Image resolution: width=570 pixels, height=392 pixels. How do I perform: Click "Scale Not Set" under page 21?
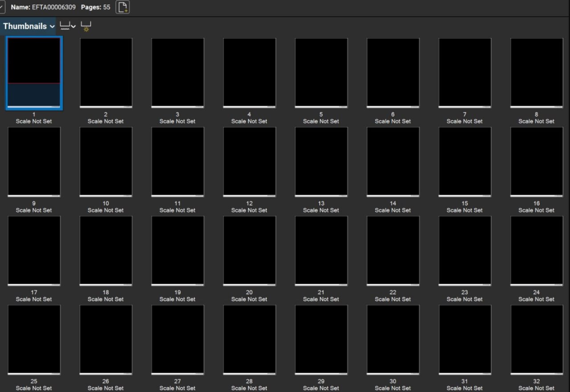321,299
